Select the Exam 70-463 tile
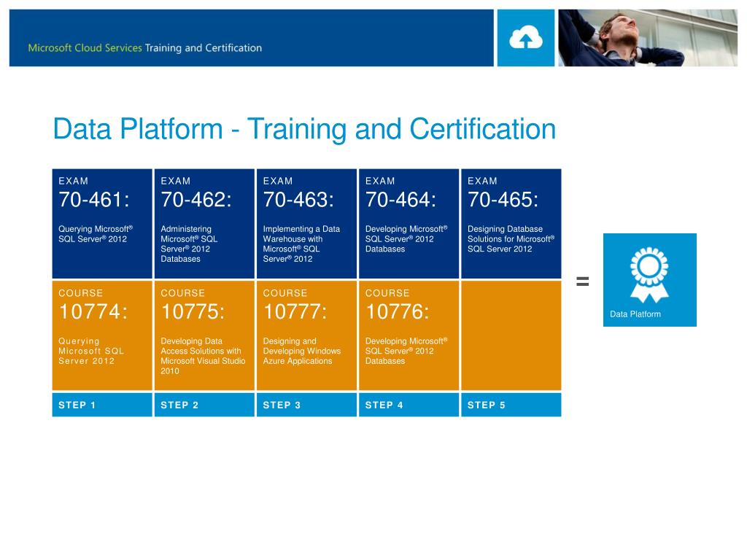 point(307,223)
